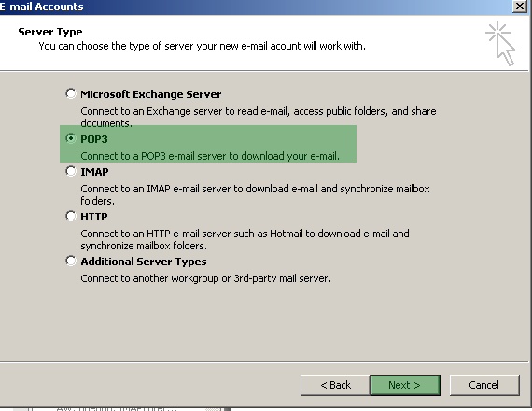
Task: Pick the HTTP server type radio button
Action: [x=71, y=216]
